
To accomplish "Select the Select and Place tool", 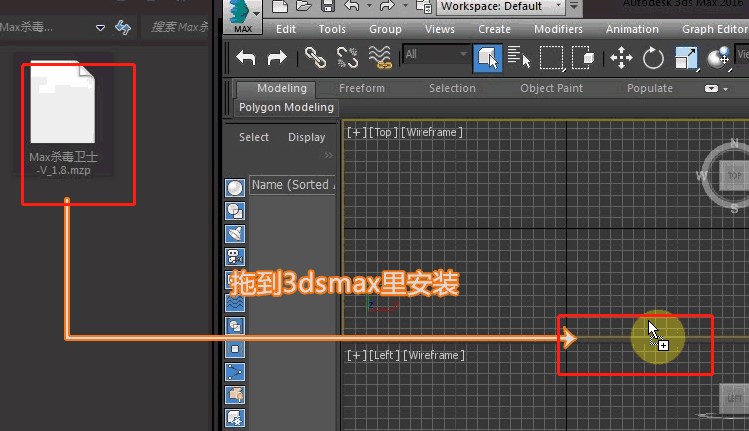I will pyautogui.click(x=718, y=58).
